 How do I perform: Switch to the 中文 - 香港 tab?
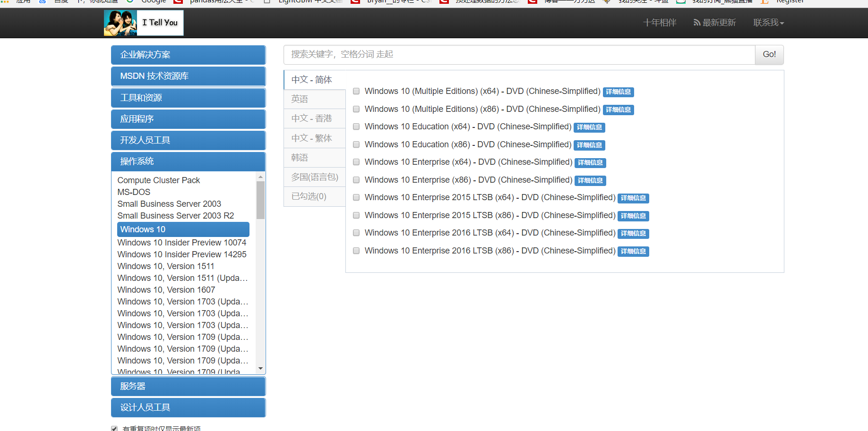pyautogui.click(x=315, y=118)
